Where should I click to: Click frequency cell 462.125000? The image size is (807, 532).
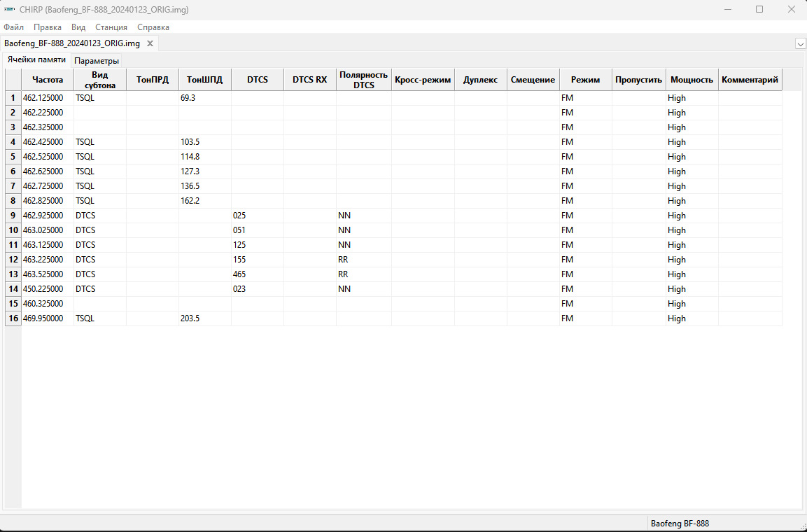[48, 98]
